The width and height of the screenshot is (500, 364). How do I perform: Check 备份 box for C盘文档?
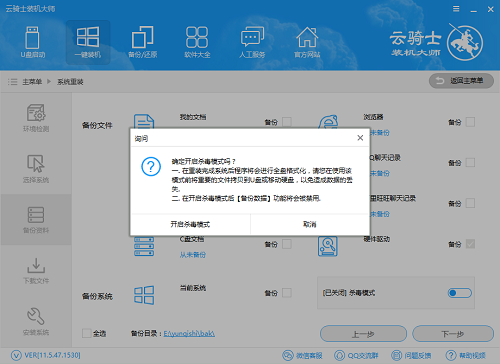point(287,244)
